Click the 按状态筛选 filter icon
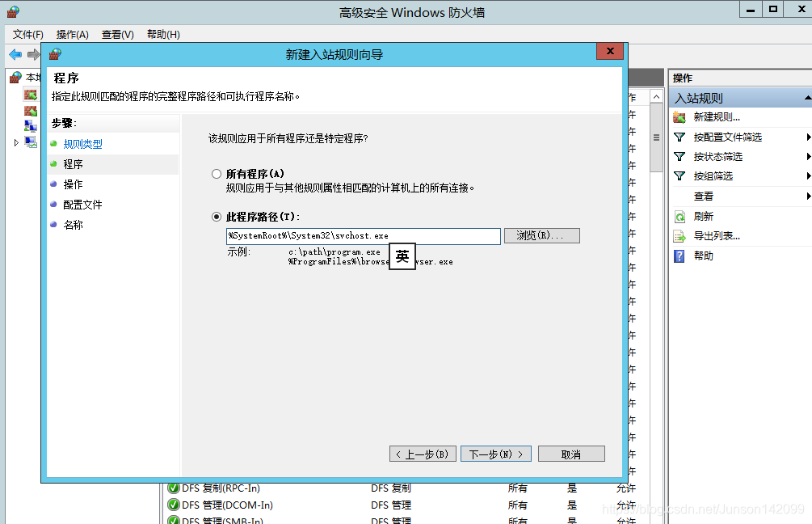 (x=679, y=157)
